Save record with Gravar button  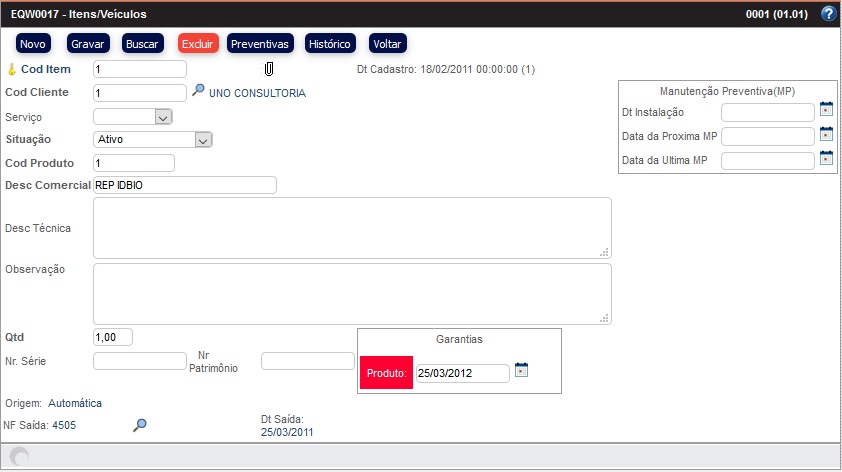pos(85,44)
